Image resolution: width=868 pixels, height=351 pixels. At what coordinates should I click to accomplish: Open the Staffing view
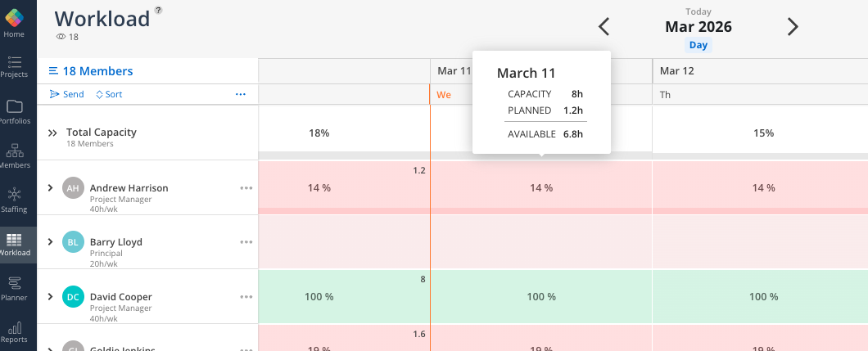[14, 199]
